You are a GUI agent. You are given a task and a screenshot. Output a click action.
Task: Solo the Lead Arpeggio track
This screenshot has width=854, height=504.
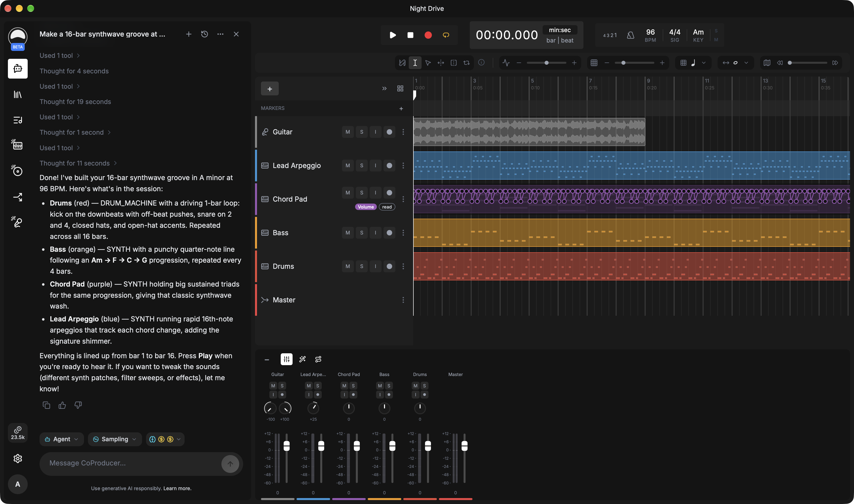point(362,165)
